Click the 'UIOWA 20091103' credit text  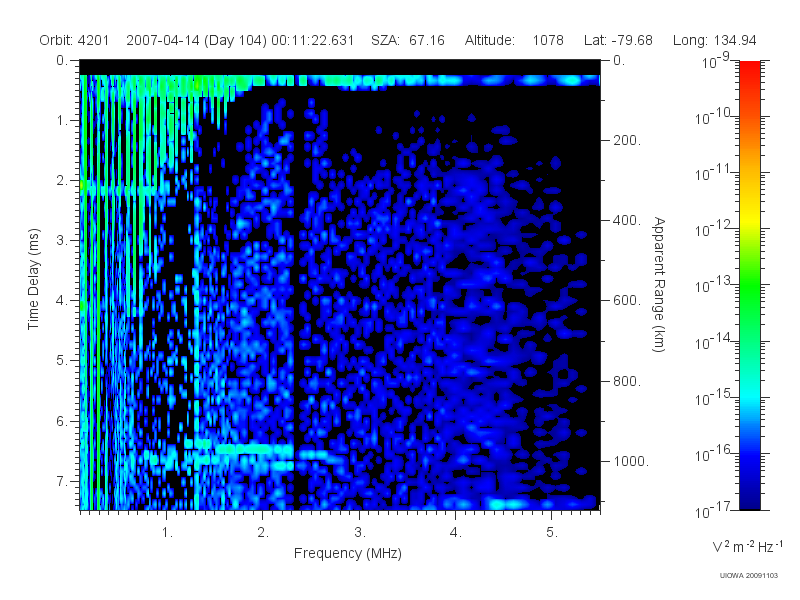(748, 576)
